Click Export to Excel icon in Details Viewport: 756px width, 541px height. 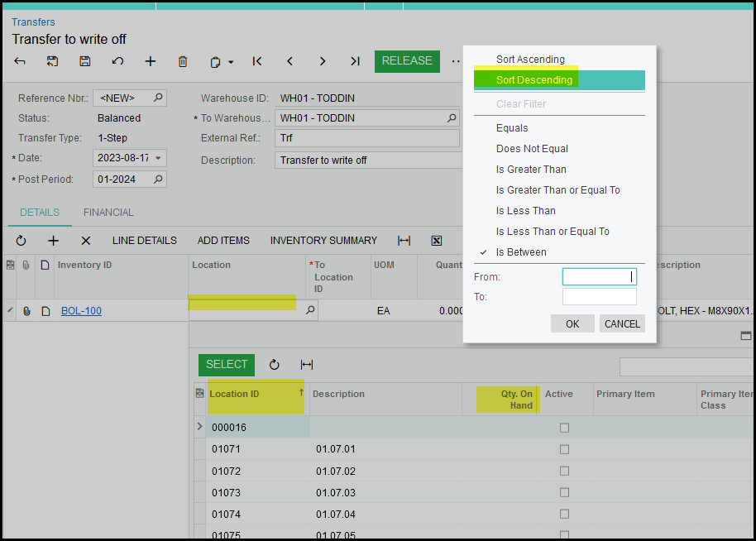(x=437, y=241)
